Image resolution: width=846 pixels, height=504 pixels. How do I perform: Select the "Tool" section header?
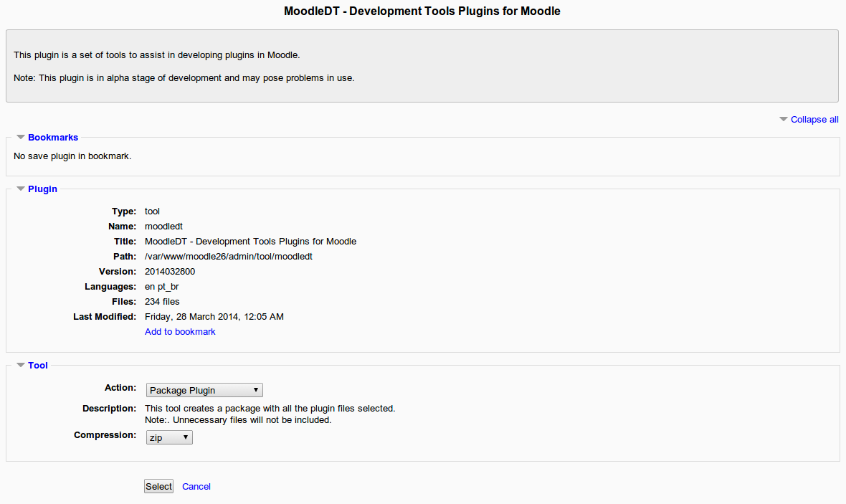pyautogui.click(x=38, y=365)
